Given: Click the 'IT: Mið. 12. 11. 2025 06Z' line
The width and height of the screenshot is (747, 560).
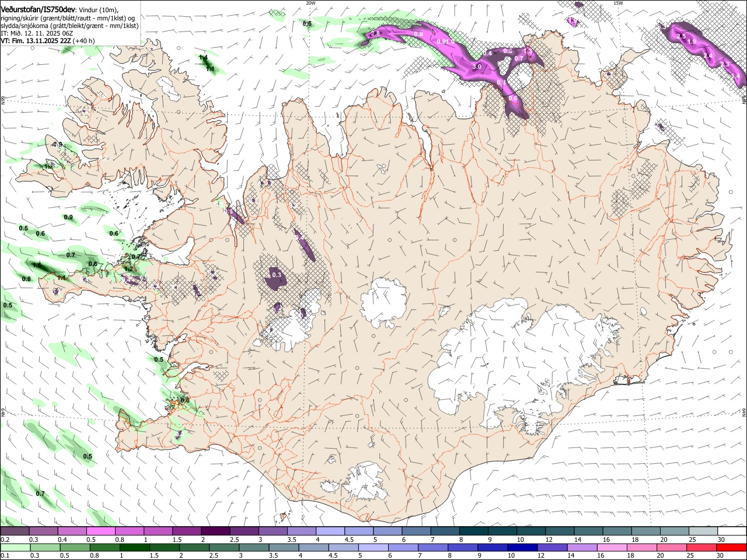Looking at the screenshot, I should point(37,34).
